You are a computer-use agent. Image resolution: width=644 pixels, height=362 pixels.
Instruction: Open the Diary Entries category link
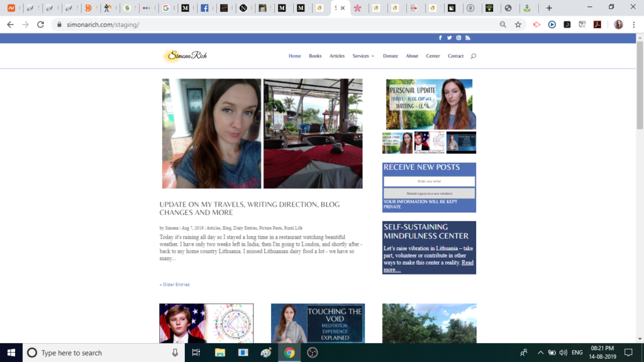point(245,228)
